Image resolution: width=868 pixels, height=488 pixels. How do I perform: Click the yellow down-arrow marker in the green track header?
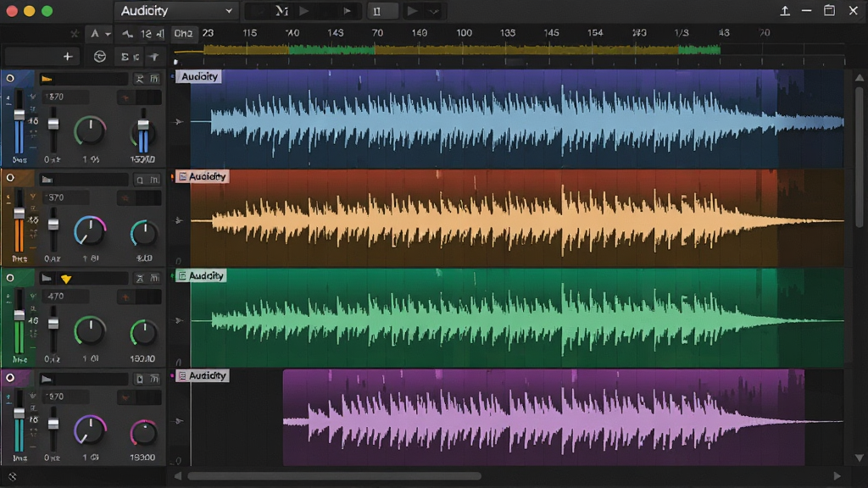tap(66, 279)
